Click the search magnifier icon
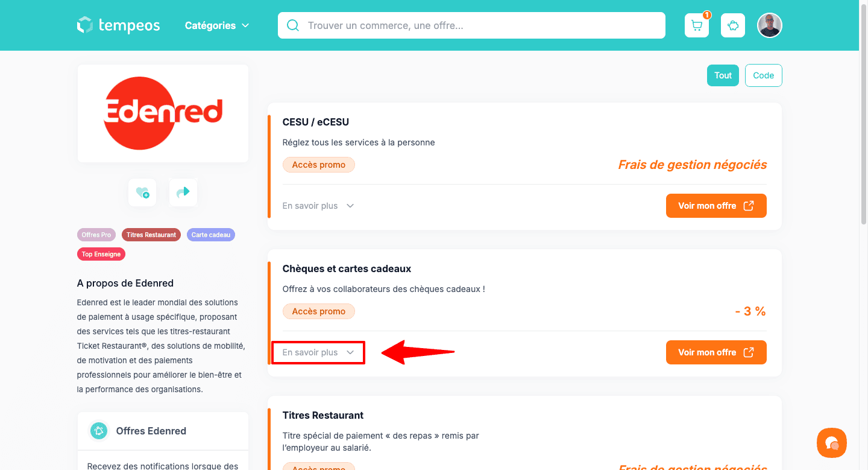Viewport: 868px width, 470px height. (x=293, y=25)
